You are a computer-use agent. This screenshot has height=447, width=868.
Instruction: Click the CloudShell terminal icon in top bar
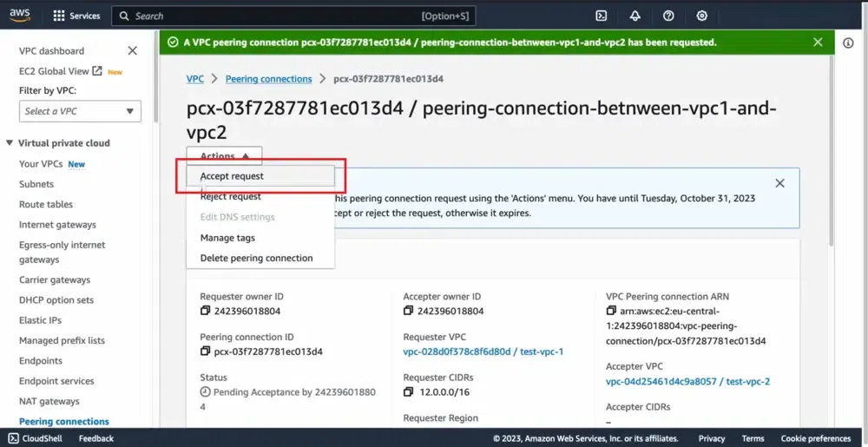(602, 16)
